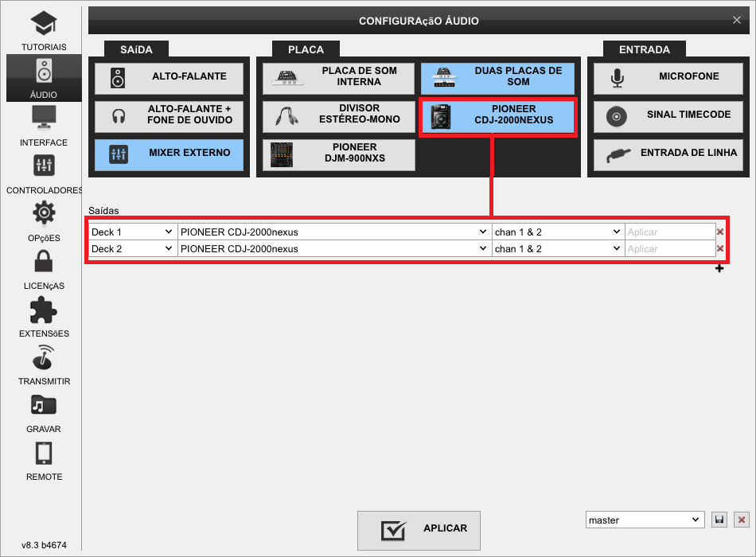Click the large Aplicar button
The width and height of the screenshot is (756, 557).
click(x=419, y=531)
